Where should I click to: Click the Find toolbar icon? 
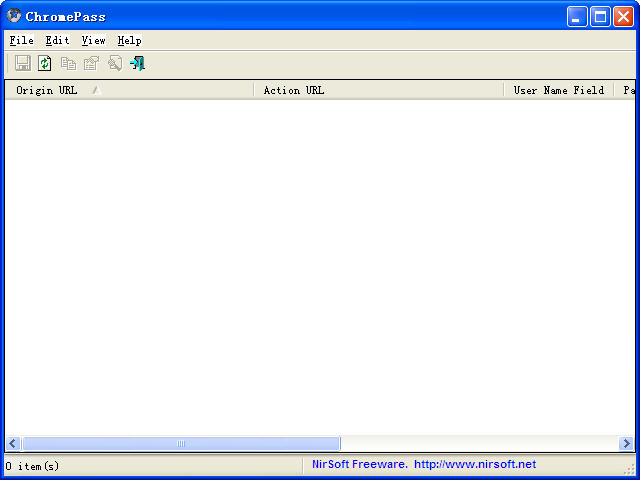click(115, 63)
